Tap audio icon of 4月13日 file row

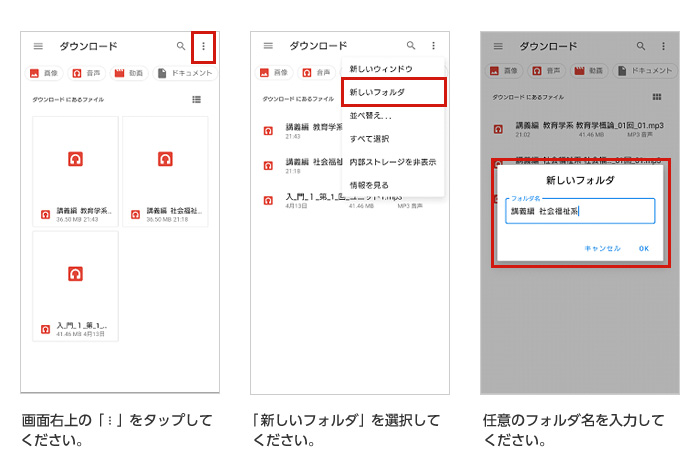pos(268,200)
